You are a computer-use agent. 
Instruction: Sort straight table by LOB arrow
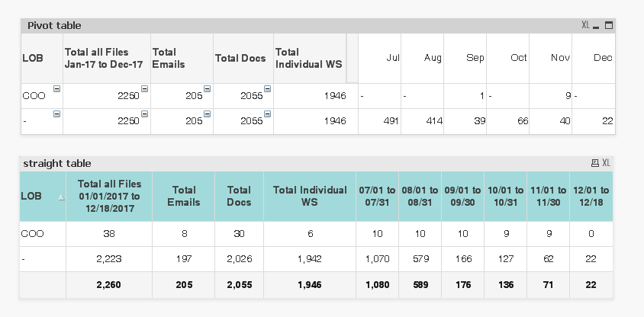(61, 197)
